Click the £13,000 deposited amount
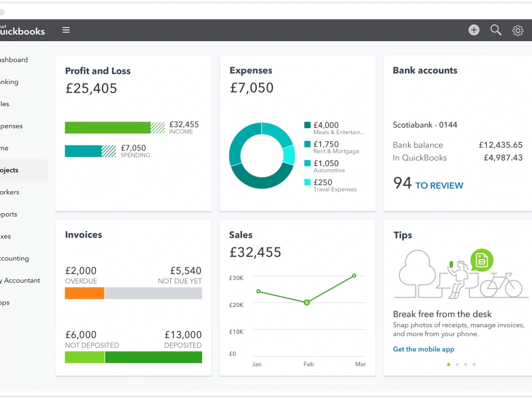The height and width of the screenshot is (399, 532). tap(183, 335)
